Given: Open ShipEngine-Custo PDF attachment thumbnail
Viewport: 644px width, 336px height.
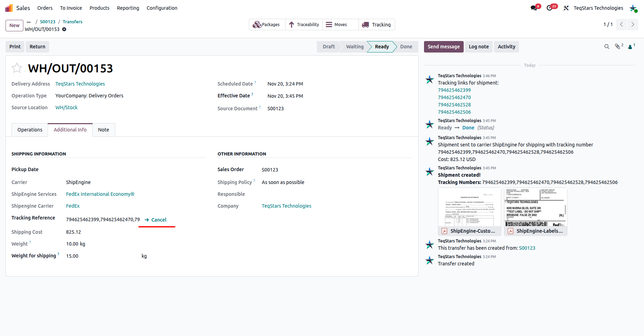Looking at the screenshot, I should [x=470, y=212].
